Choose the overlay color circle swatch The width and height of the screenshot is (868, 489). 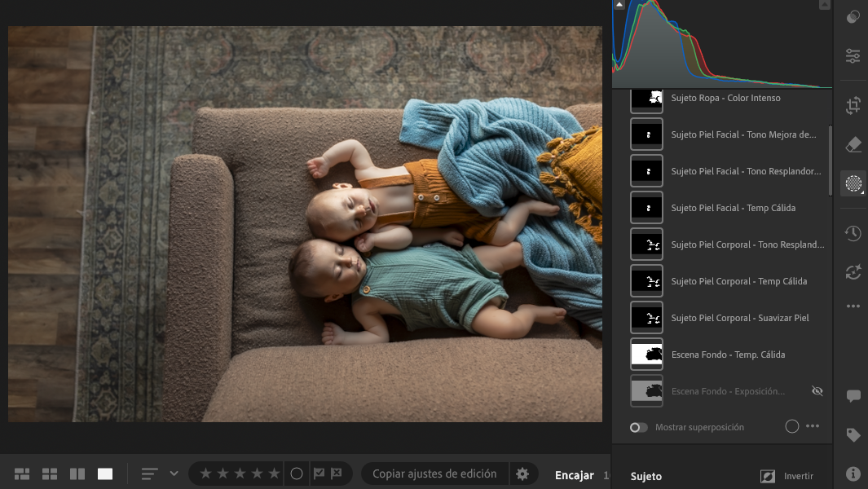[x=791, y=426]
